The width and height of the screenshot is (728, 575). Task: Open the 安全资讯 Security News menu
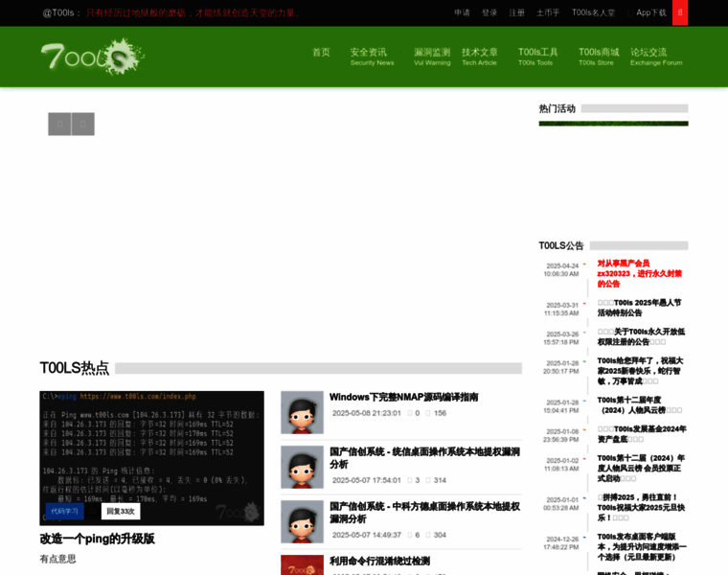click(x=372, y=57)
